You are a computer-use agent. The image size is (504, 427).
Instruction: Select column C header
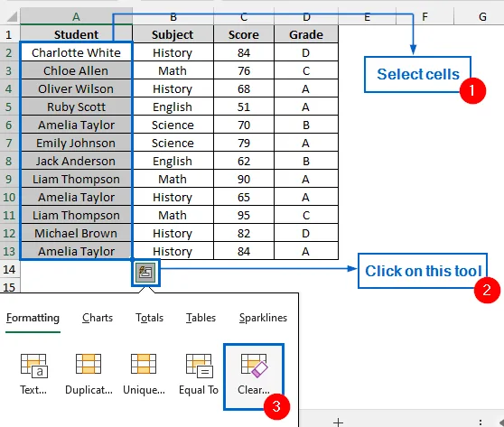[244, 16]
